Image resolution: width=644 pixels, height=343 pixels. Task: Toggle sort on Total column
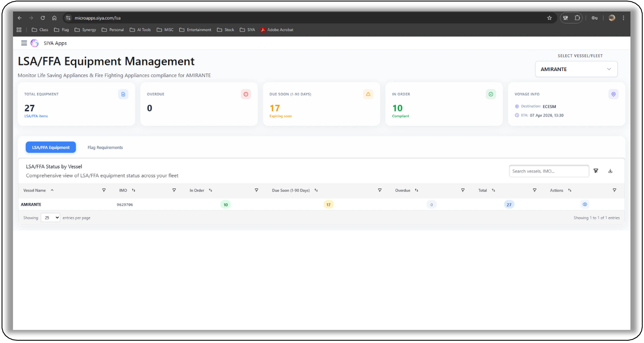click(x=493, y=190)
